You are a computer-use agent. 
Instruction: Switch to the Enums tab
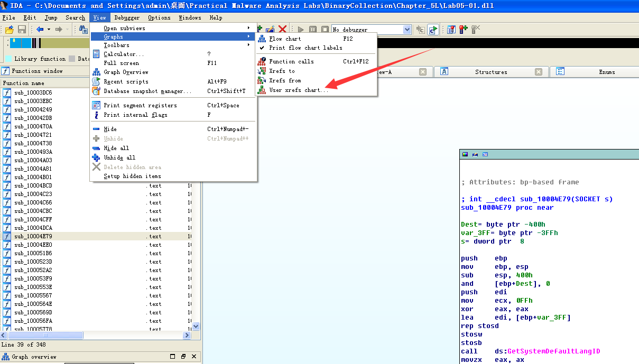point(606,72)
